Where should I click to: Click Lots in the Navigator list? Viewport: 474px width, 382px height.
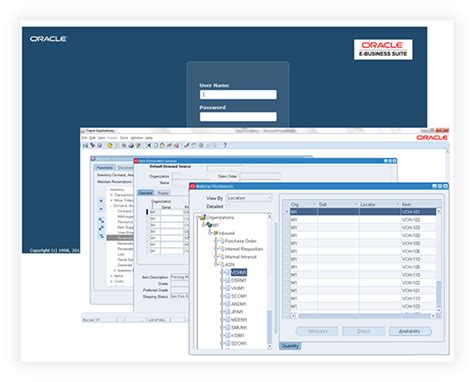tap(121, 254)
